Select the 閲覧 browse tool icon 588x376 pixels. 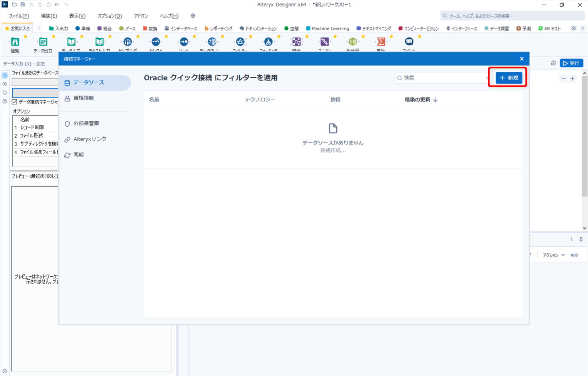(x=15, y=42)
